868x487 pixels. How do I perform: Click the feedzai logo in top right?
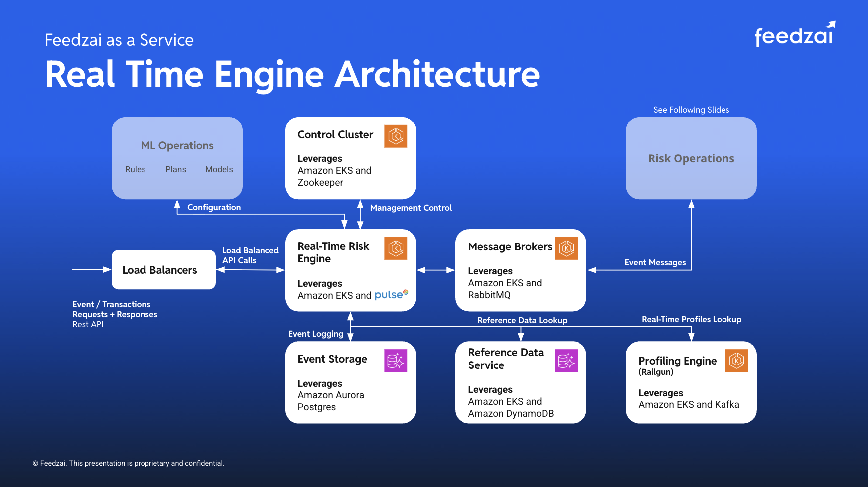[x=794, y=35]
